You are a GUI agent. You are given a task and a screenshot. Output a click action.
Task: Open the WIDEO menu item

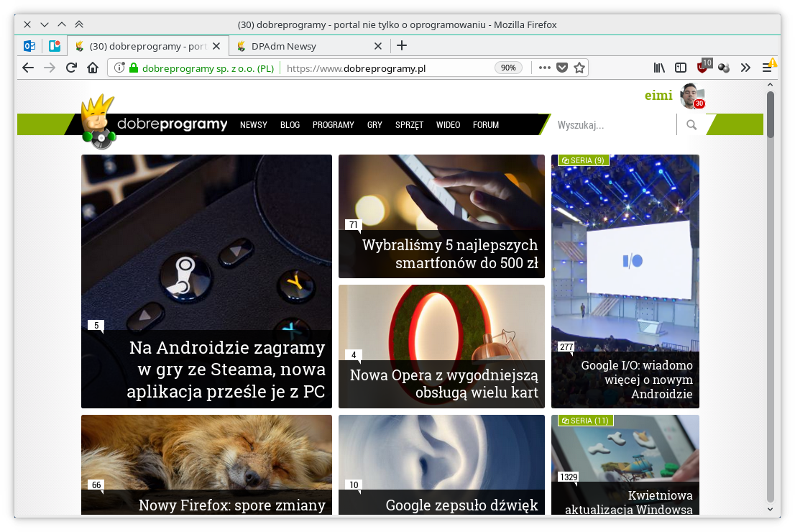coord(449,125)
